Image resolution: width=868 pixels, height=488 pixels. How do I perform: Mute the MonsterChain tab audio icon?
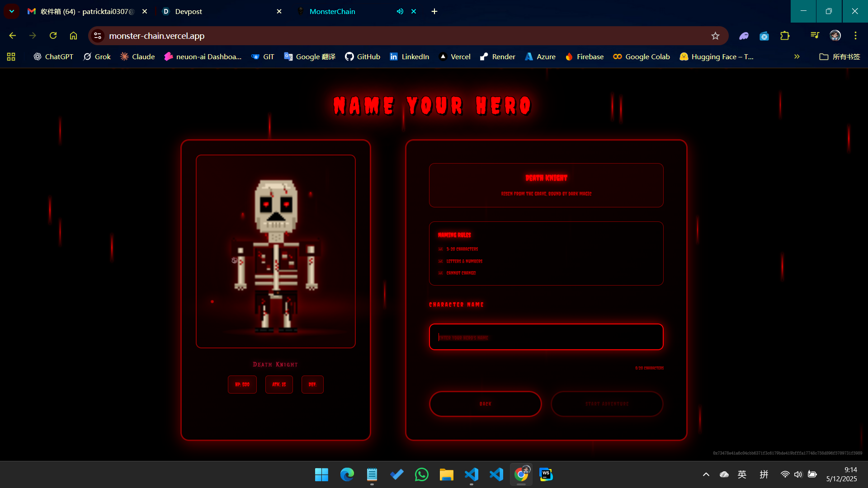[400, 11]
